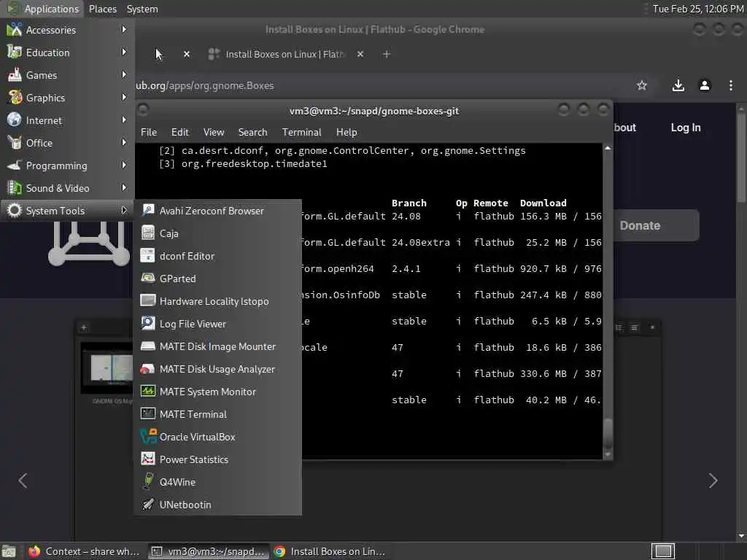Click the Log In link on Flathub
Image resolution: width=747 pixels, height=560 pixels.
pyautogui.click(x=686, y=127)
